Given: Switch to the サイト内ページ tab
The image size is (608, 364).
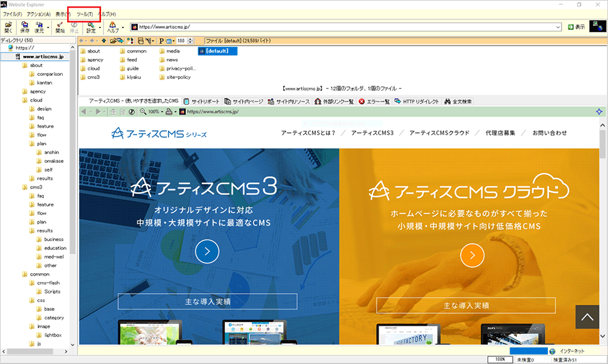Looking at the screenshot, I should coord(244,101).
